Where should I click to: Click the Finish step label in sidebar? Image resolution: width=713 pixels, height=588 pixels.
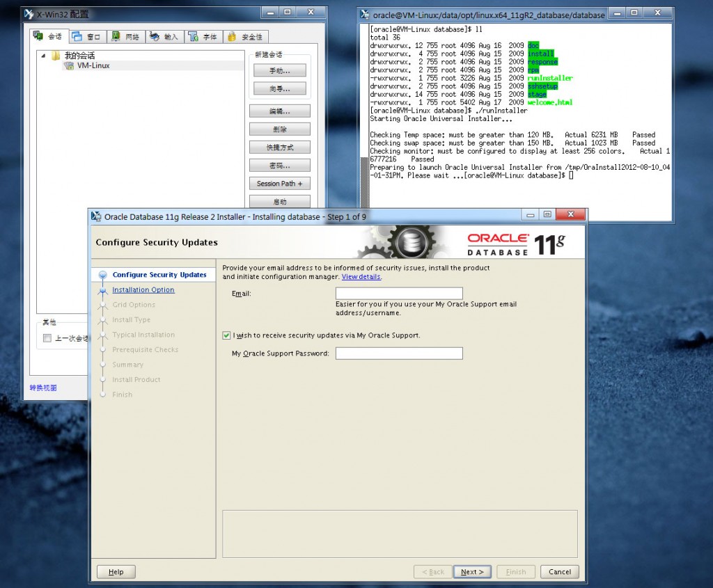pyautogui.click(x=123, y=395)
